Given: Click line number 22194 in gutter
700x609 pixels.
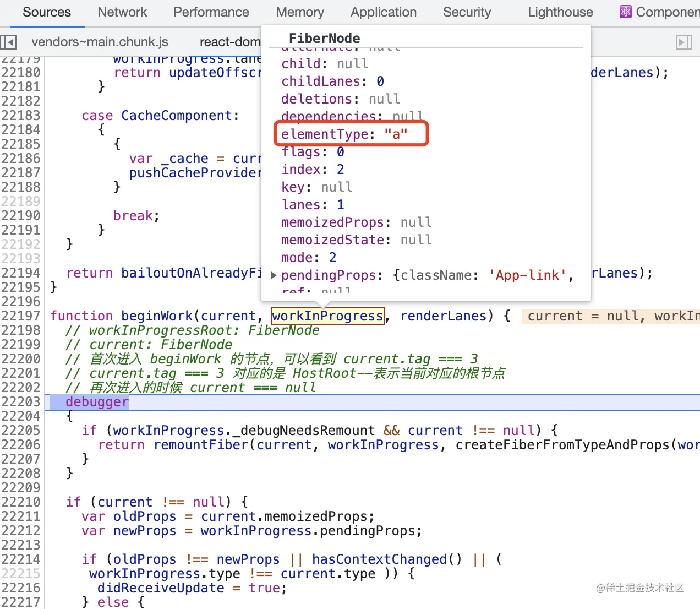Looking at the screenshot, I should (x=21, y=273).
